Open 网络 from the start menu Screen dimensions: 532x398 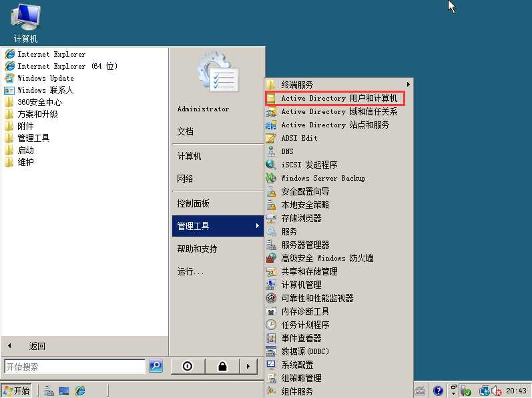click(186, 179)
